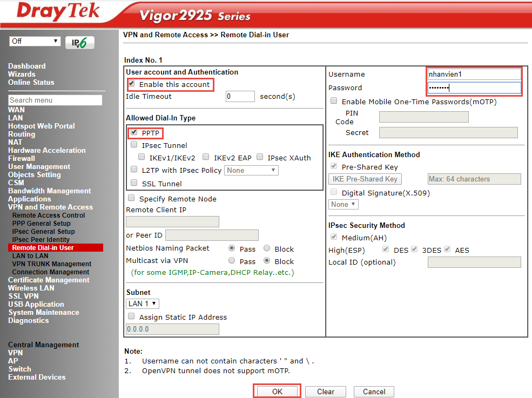Image resolution: width=532 pixels, height=398 pixels.
Task: Open the Applications menu
Action: pos(30,199)
